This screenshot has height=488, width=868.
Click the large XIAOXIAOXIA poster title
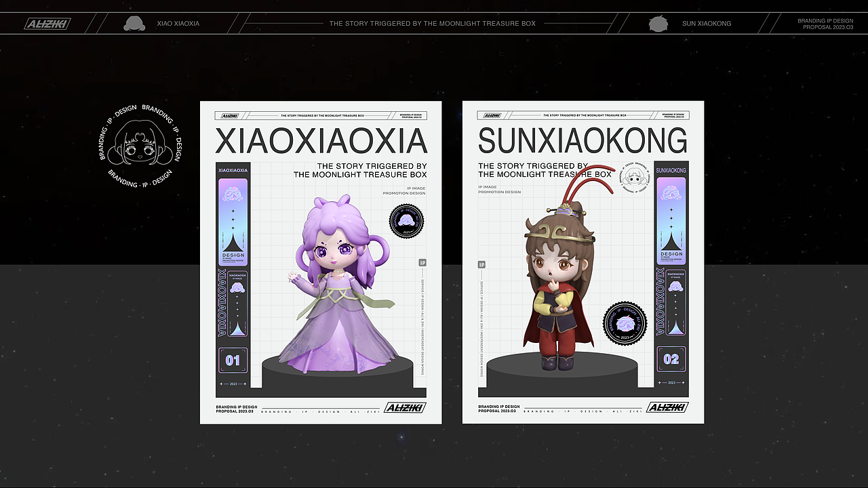(321, 141)
